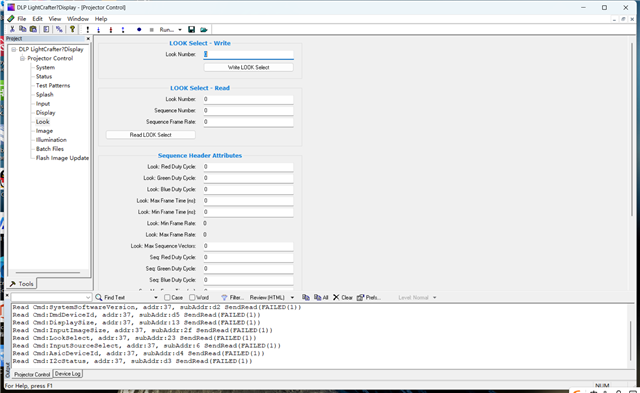Select Illumination in the project tree
This screenshot has height=393, width=640.
[51, 140]
